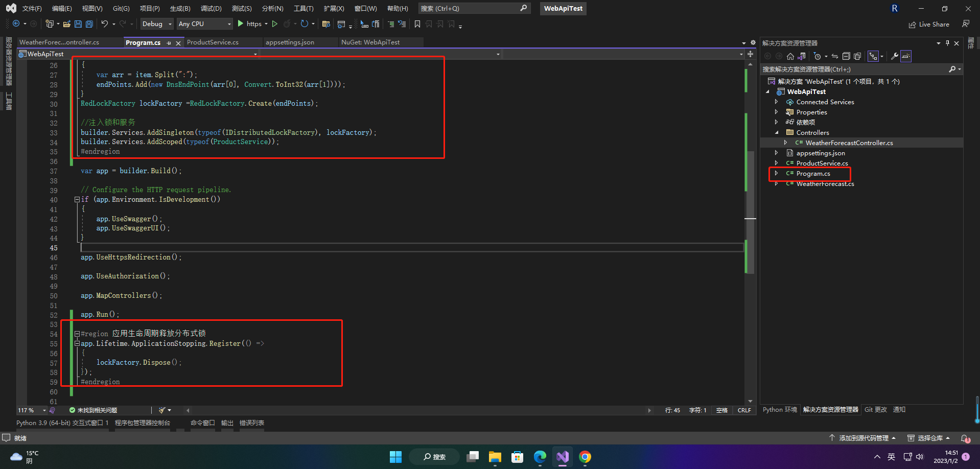Open the 文件(F) menu
The width and height of the screenshot is (980, 469).
pos(32,9)
